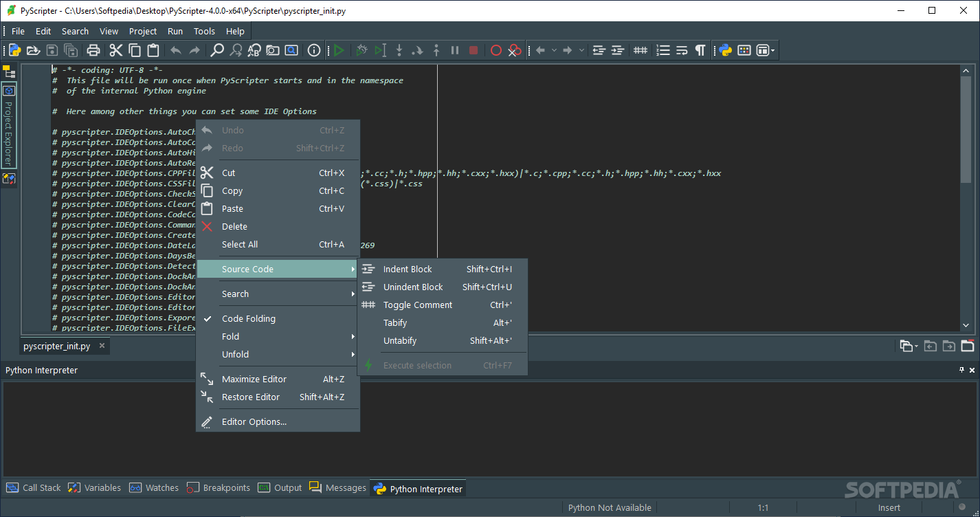Screen dimensions: 980x517
Task: Click the Step Into debugger icon
Action: coord(399,50)
